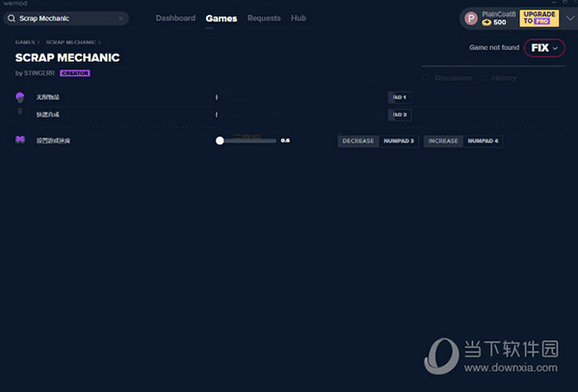The width and height of the screenshot is (578, 392).
Task: Open the History tab
Action: (499, 78)
